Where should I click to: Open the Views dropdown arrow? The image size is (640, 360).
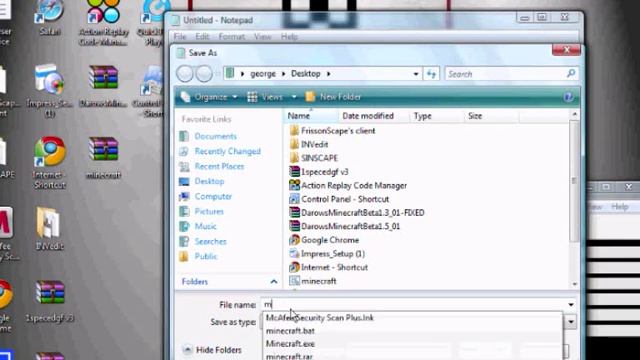tap(294, 97)
